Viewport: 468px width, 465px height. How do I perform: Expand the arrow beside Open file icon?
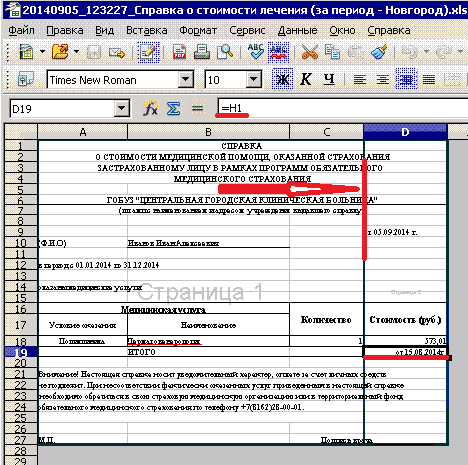pos(77,52)
